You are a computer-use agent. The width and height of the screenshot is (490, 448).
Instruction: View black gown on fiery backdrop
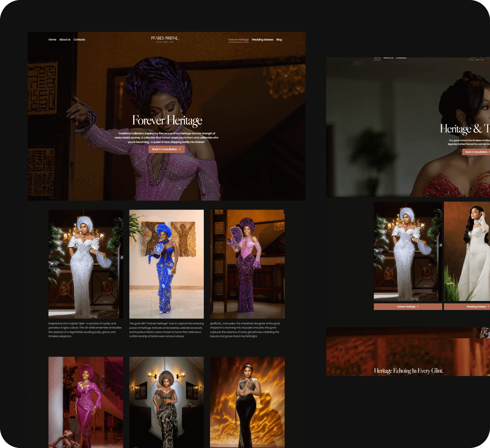247,402
